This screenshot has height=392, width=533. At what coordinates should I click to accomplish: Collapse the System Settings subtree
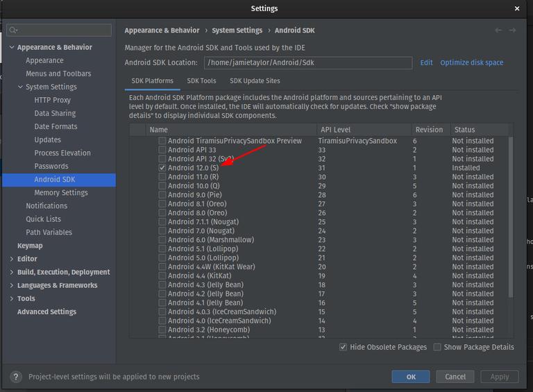[x=20, y=87]
